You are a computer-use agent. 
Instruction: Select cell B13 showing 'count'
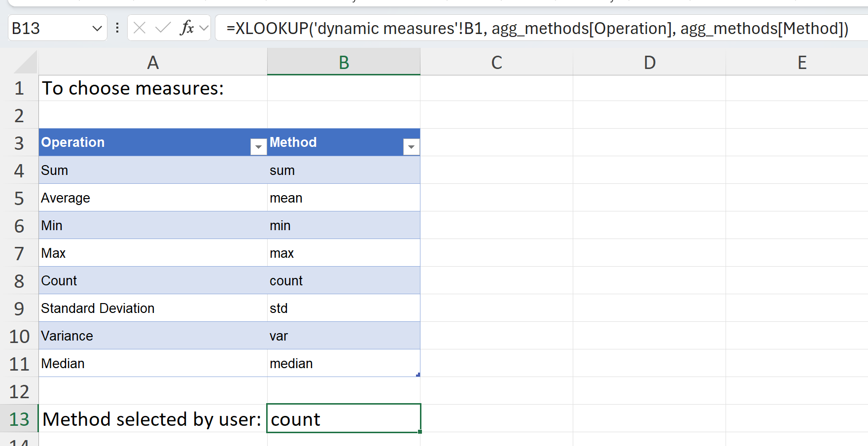point(344,419)
